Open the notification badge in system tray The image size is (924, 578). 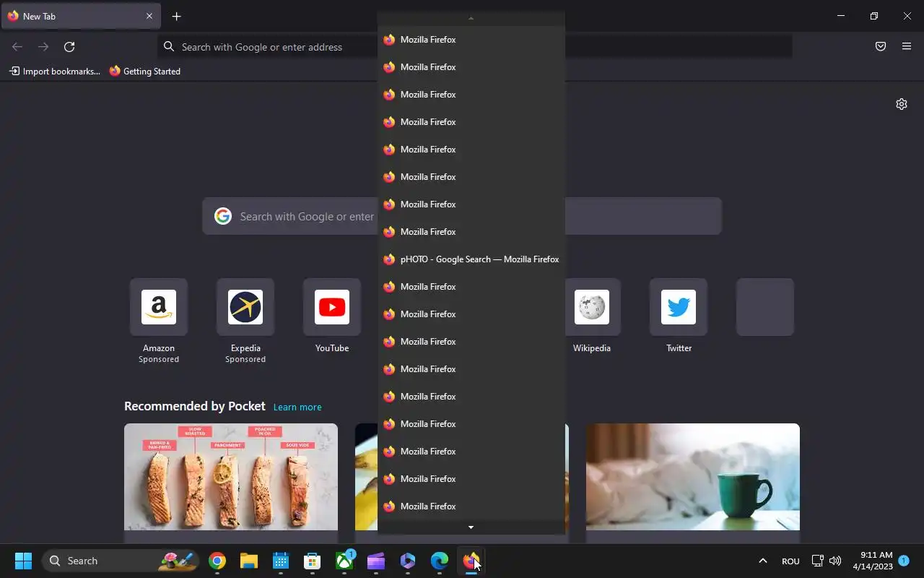pos(904,560)
